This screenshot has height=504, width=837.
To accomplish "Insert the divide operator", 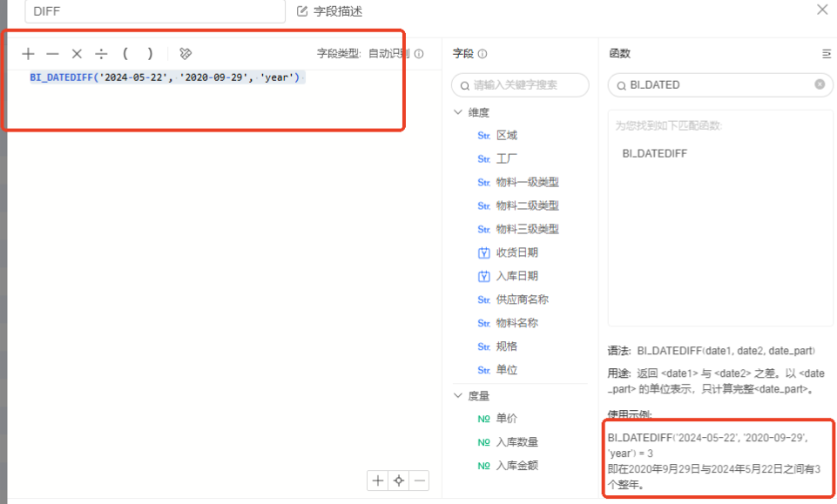I will point(101,54).
